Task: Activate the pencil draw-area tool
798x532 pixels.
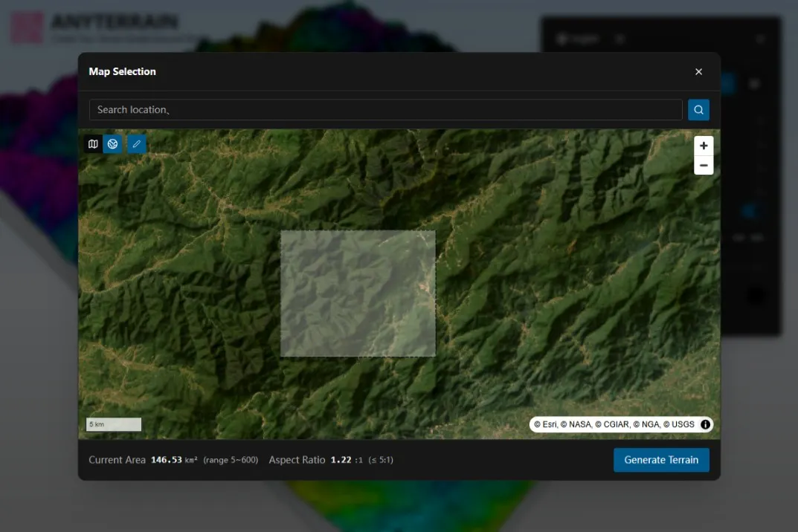Action: pos(136,144)
